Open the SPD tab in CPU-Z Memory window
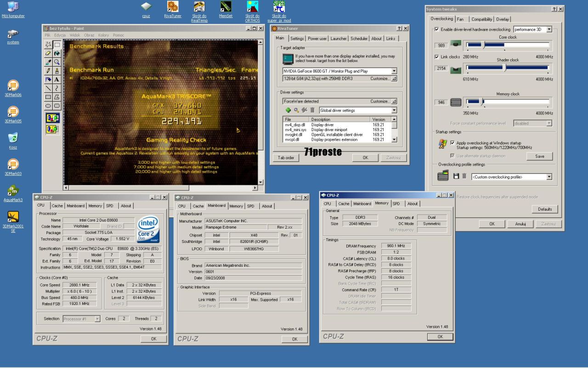This screenshot has width=588, height=368. pyautogui.click(x=396, y=204)
